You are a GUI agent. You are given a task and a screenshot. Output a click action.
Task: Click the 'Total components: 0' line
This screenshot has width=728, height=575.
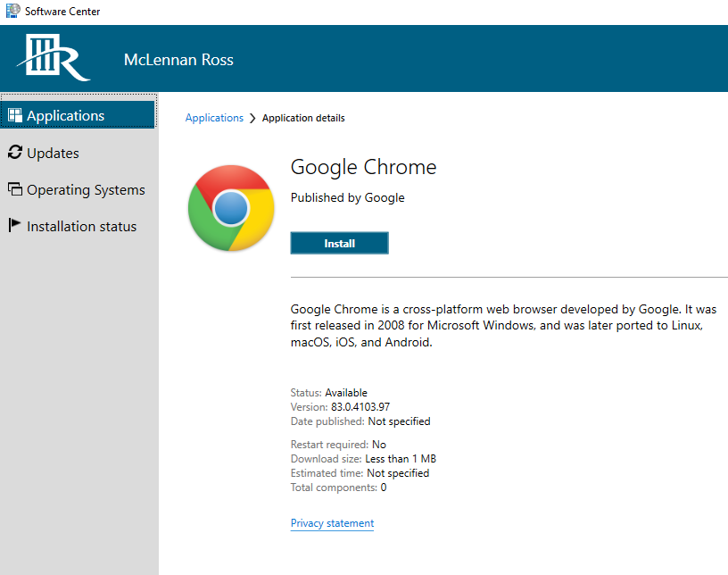point(338,487)
